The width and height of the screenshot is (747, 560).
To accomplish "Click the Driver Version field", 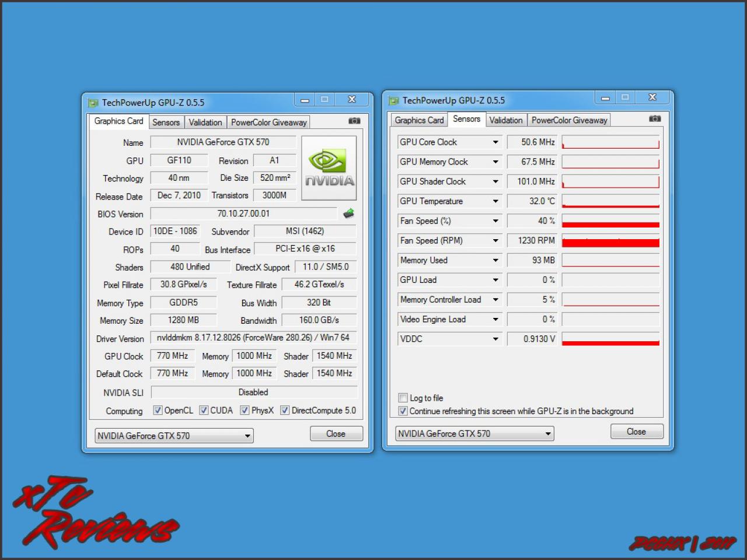I will (x=254, y=338).
